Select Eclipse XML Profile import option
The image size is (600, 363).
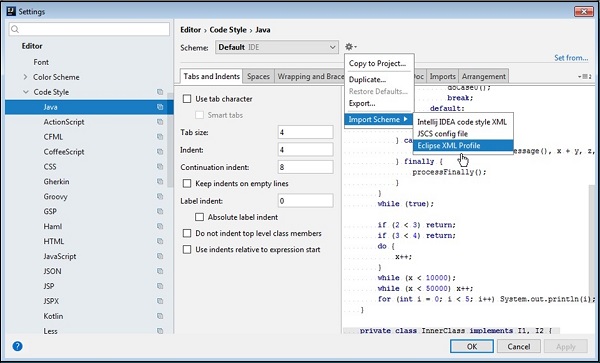point(463,146)
